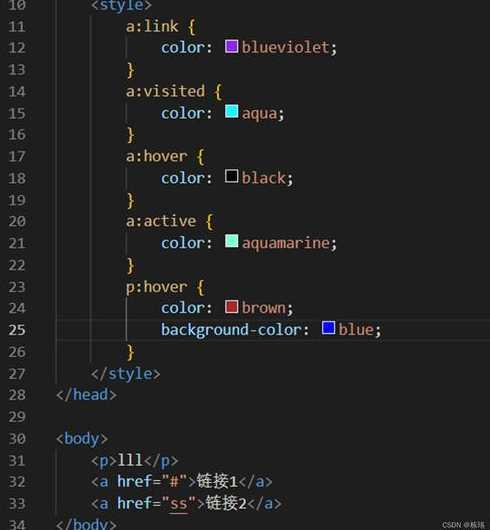
Task: Select line number 25 in gutter
Action: tap(17, 330)
